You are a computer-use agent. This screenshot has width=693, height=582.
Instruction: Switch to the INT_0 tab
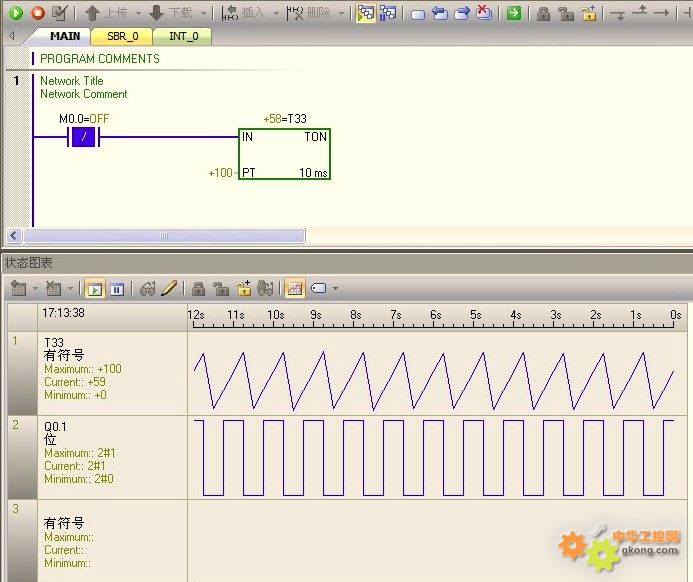click(183, 36)
